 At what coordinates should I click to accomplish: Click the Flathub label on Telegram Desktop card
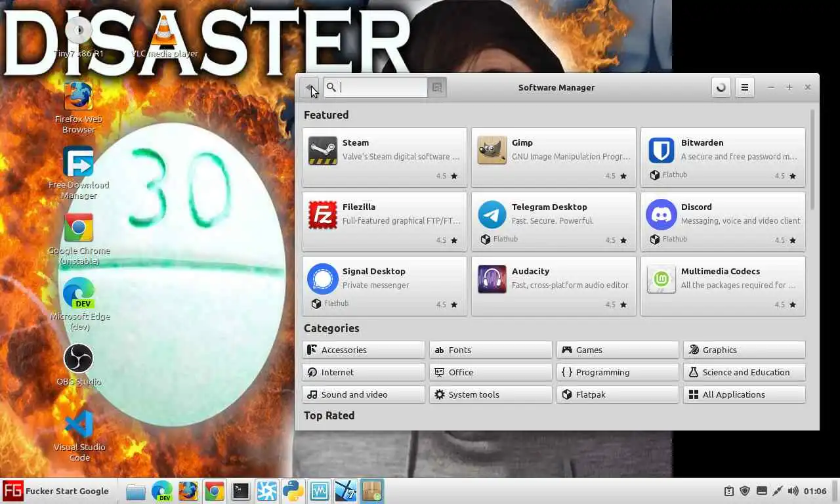coord(505,239)
